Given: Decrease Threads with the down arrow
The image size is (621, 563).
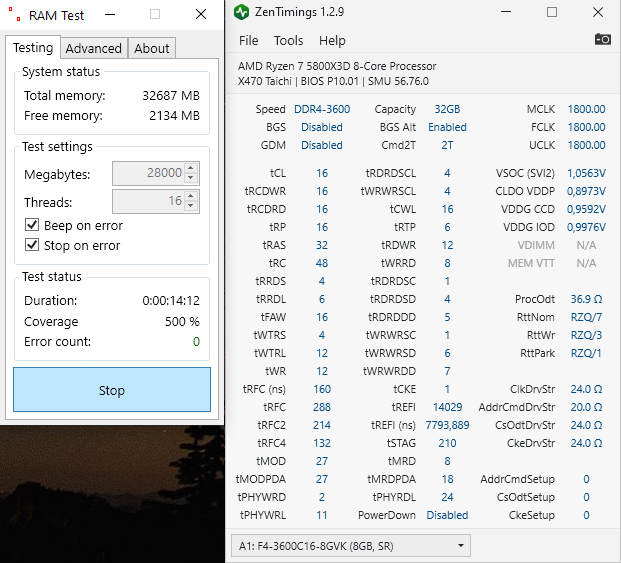Looking at the screenshot, I should [x=191, y=206].
